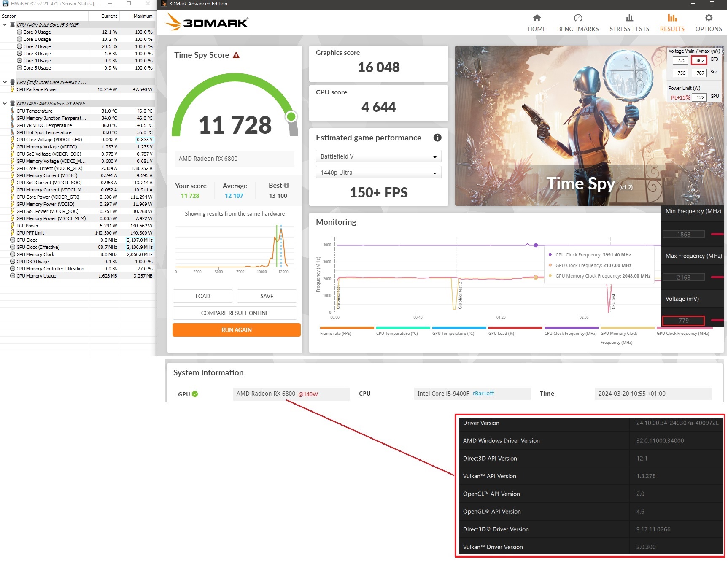Image resolution: width=728 pixels, height=561 pixels.
Task: Click the Soc voltage 756 field
Action: [x=680, y=73]
